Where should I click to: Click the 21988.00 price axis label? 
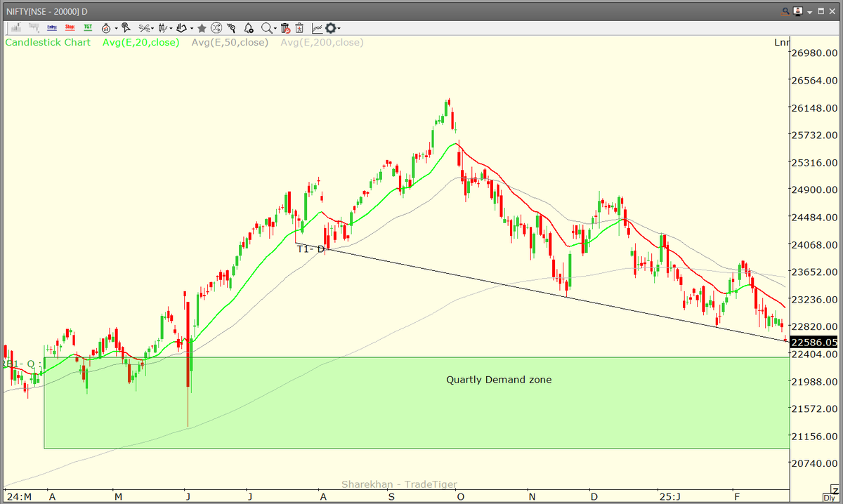point(816,381)
